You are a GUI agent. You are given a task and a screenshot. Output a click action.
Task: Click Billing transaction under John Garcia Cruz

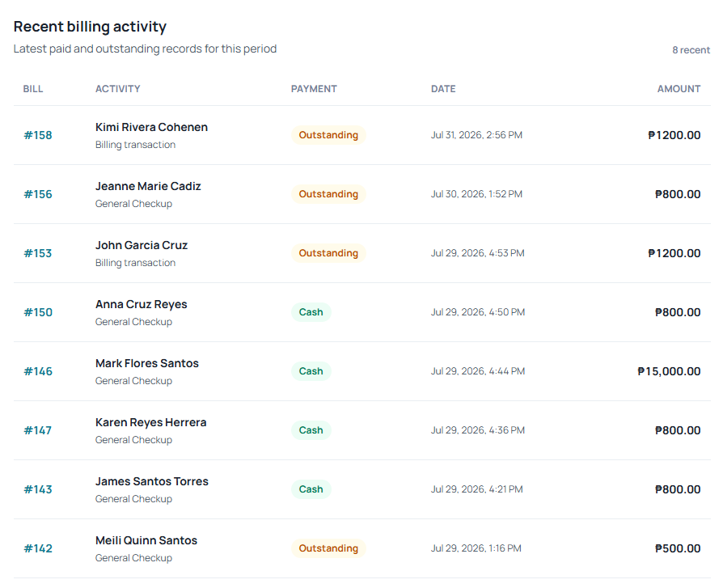[x=135, y=263]
